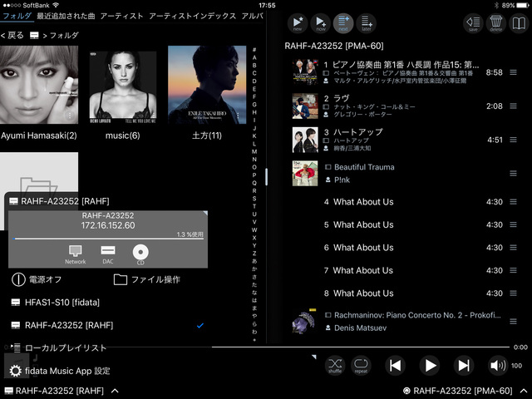Collapse server menu at bottom-left RAHF-A23252 [RAHF]
The width and height of the screenshot is (532, 399).
click(61, 391)
